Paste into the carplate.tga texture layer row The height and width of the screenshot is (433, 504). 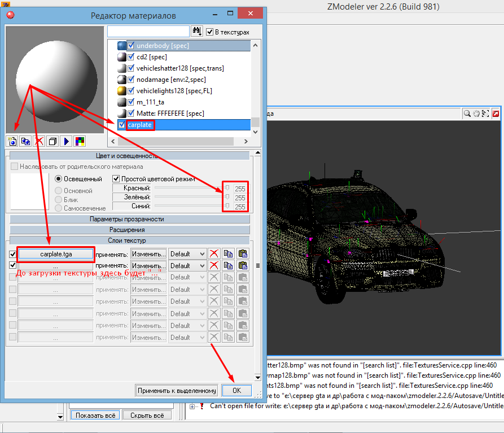(x=243, y=254)
